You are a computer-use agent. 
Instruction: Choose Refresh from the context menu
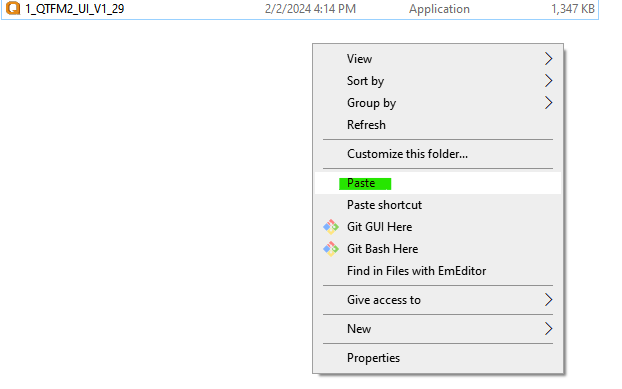click(x=438, y=125)
